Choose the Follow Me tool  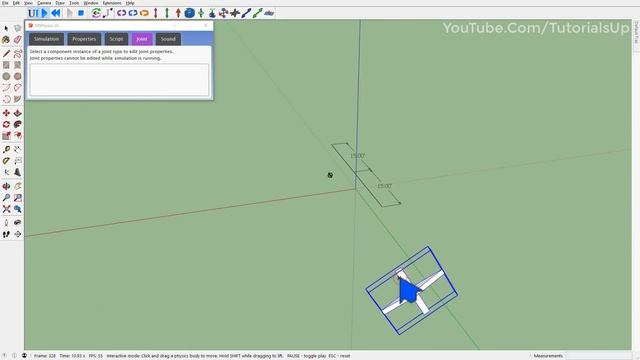tap(18, 124)
